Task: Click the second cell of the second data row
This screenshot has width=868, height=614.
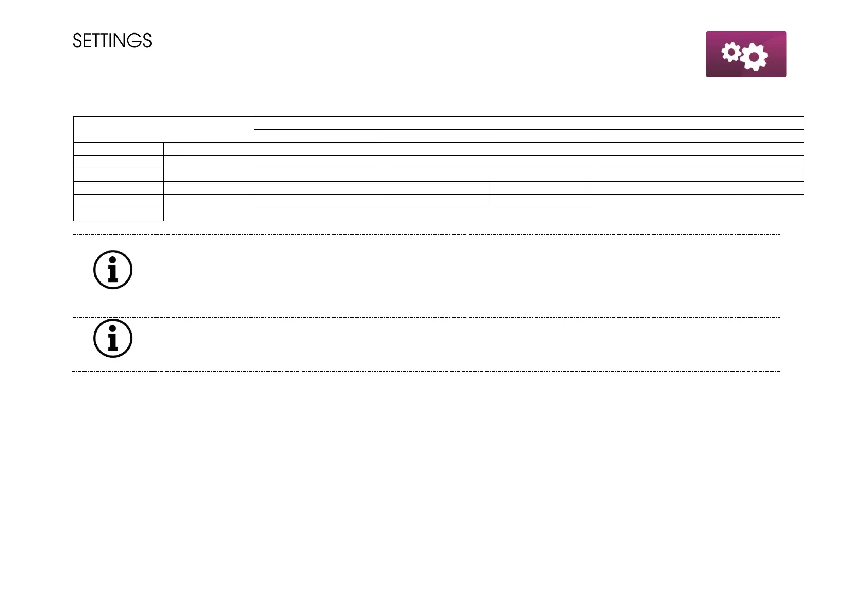Action: (208, 162)
